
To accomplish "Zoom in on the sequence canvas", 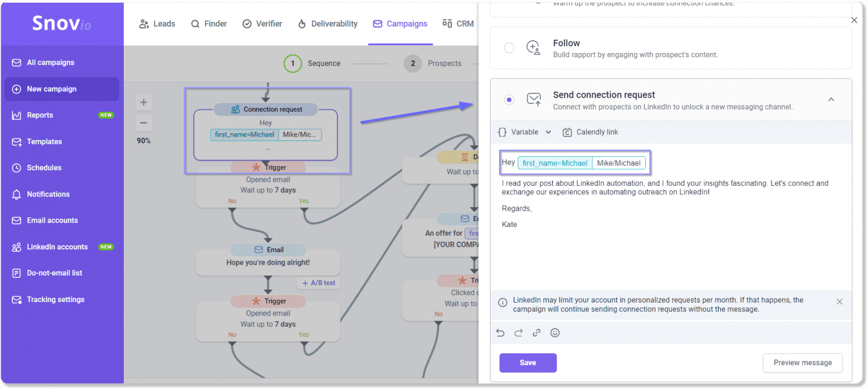I will (x=144, y=102).
